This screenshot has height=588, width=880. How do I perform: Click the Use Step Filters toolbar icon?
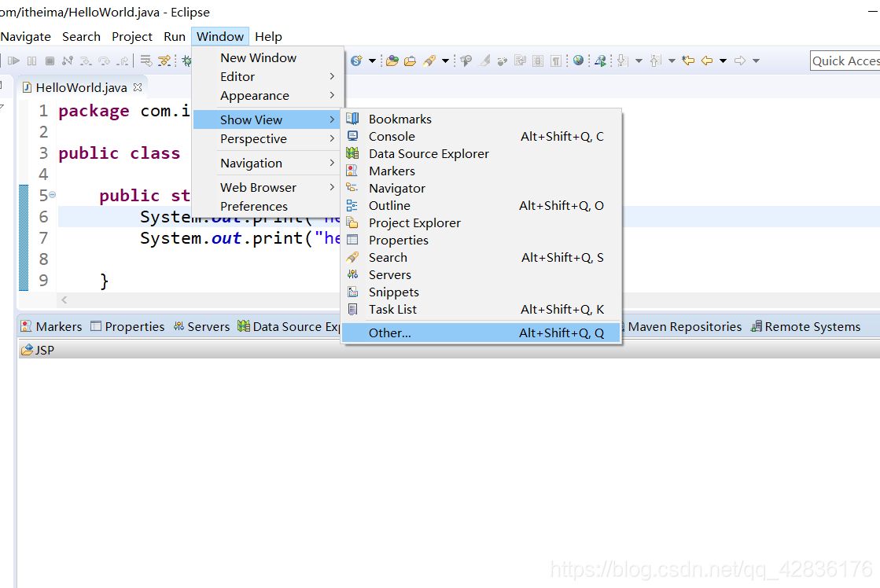coord(164,61)
